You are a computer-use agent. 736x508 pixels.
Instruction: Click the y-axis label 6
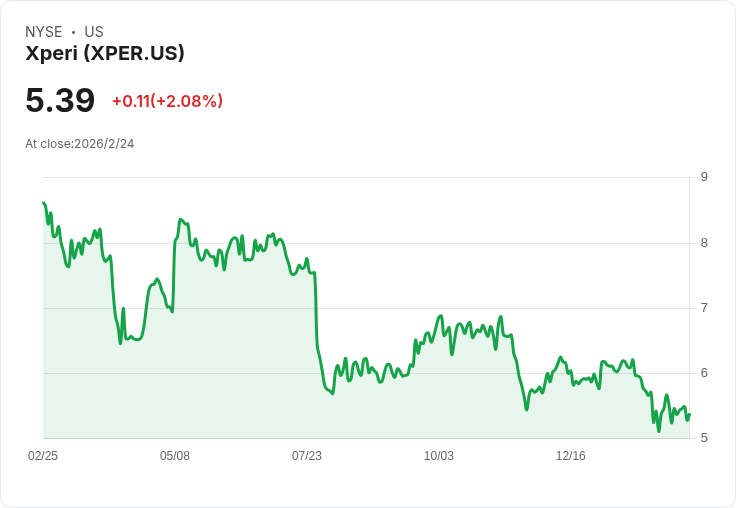pyautogui.click(x=704, y=373)
